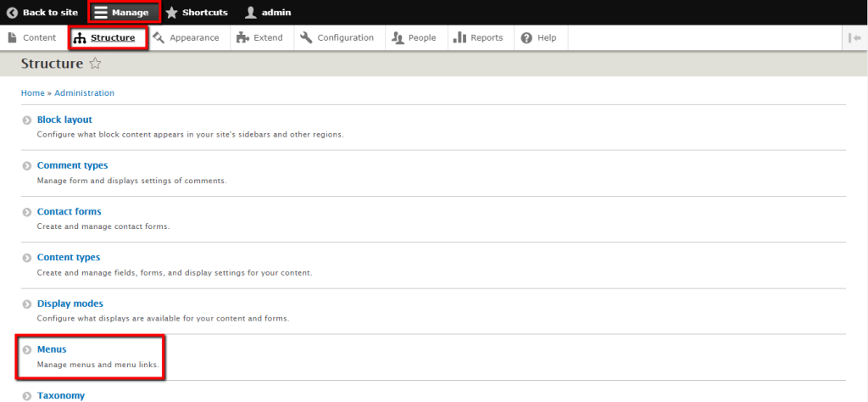Open the Content types link
The width and height of the screenshot is (868, 402).
click(x=69, y=258)
